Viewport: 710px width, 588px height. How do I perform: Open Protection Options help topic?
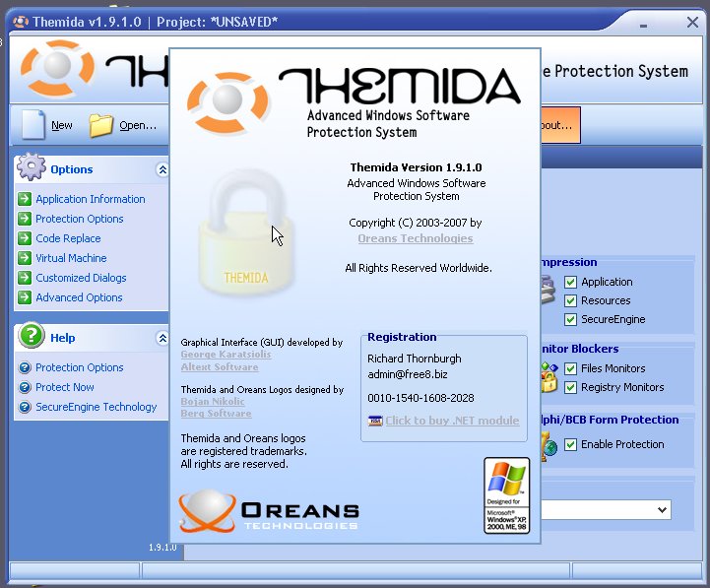click(x=80, y=367)
